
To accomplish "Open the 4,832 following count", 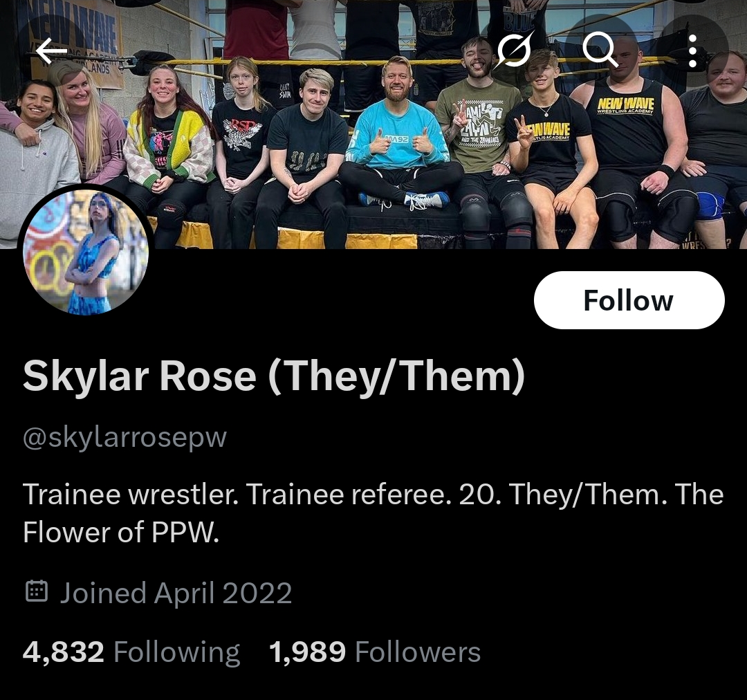I will tap(64, 652).
